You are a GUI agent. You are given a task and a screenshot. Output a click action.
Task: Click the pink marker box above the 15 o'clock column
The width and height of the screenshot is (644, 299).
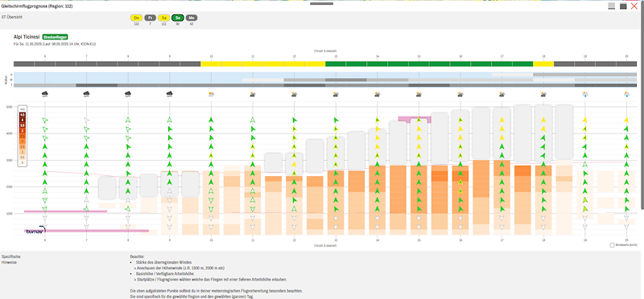coord(415,119)
